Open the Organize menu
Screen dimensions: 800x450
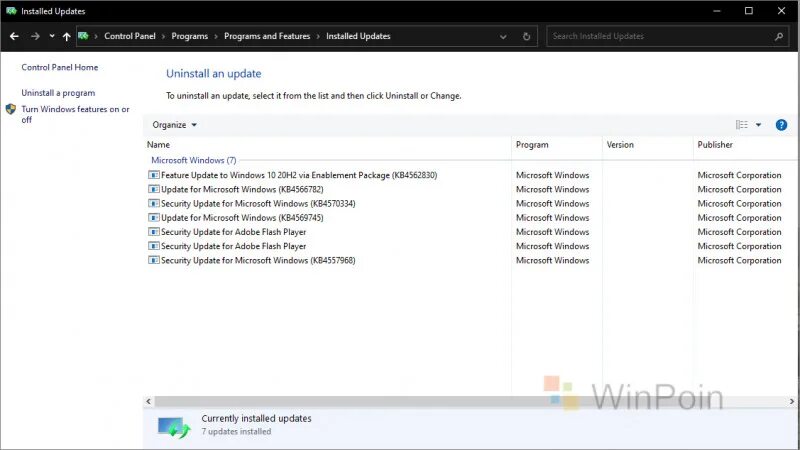point(174,125)
